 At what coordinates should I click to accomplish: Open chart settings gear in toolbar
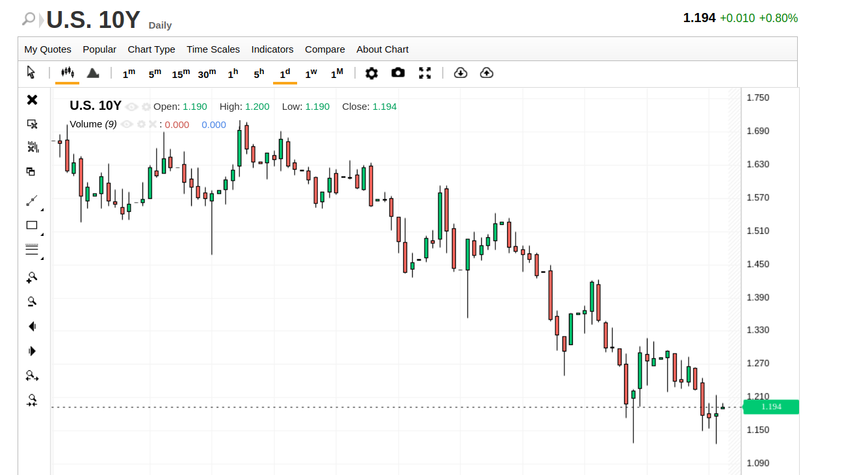click(371, 73)
